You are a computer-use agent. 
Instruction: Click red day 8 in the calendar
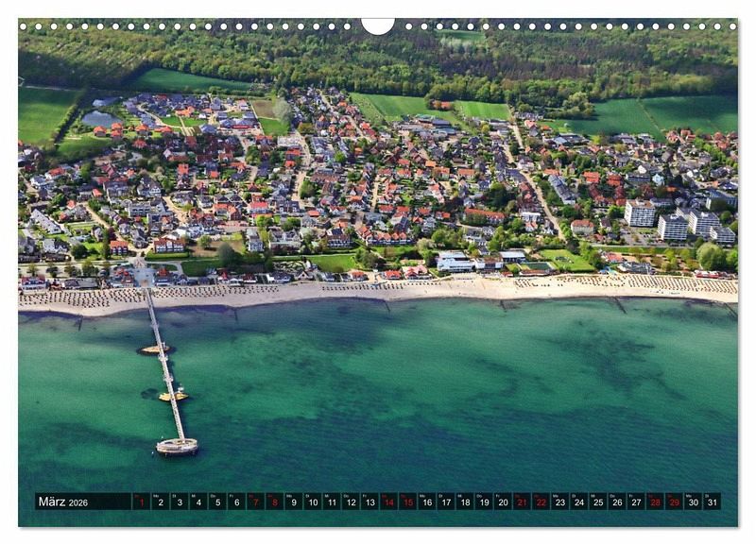274,502
